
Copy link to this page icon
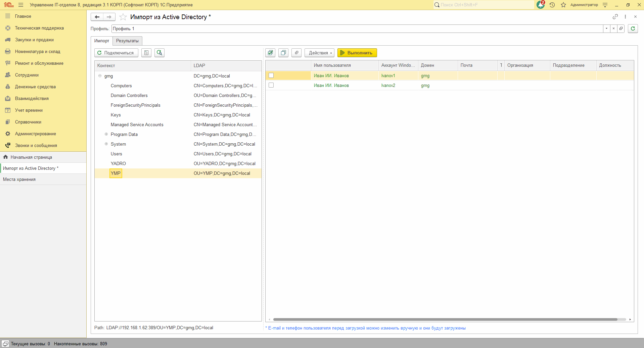click(615, 17)
